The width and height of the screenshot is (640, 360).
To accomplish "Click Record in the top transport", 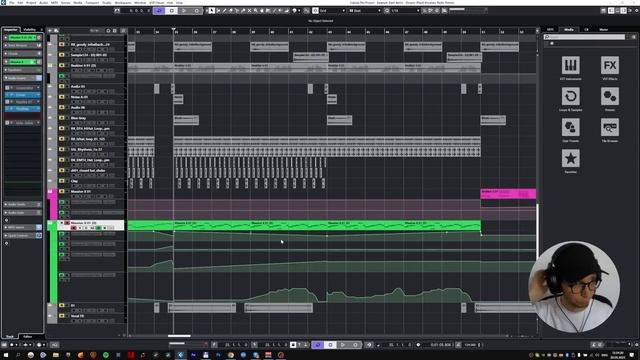I will pos(196,11).
